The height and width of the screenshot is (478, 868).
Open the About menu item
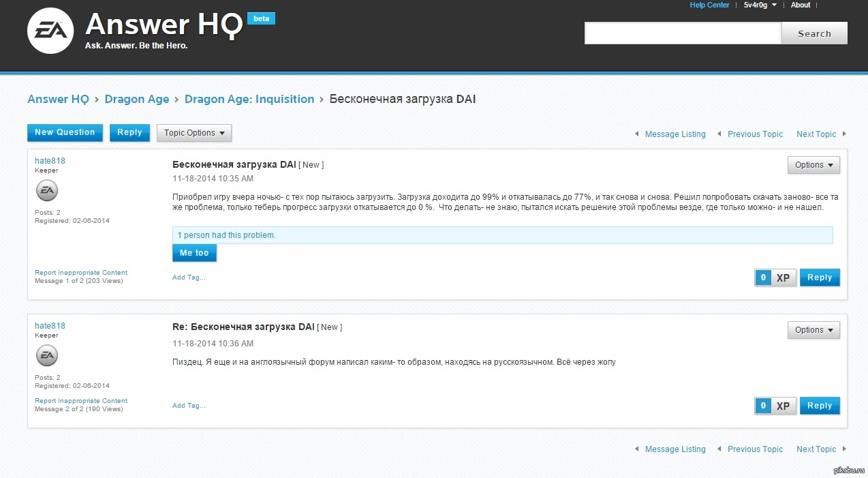[801, 5]
